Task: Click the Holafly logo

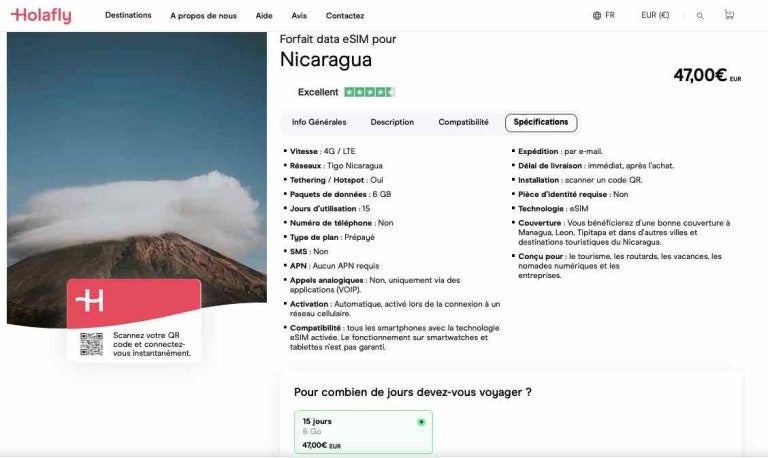Action: click(41, 15)
